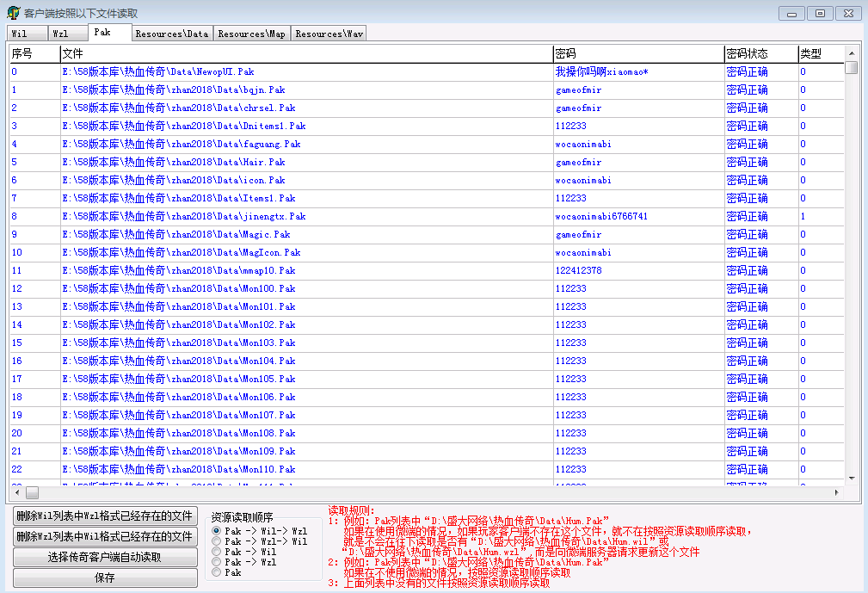Viewport: 868px width, 593px height.
Task: Click the vertical scrollbar up arrow
Action: coord(851,53)
